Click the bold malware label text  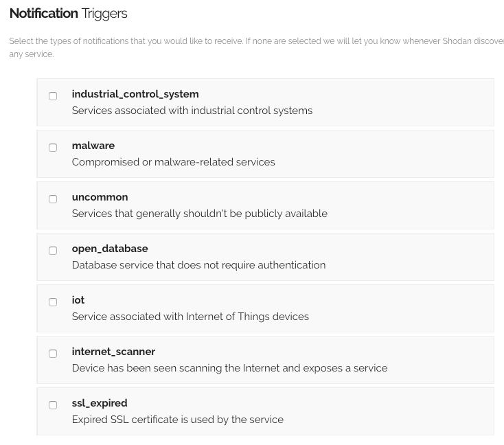(93, 146)
